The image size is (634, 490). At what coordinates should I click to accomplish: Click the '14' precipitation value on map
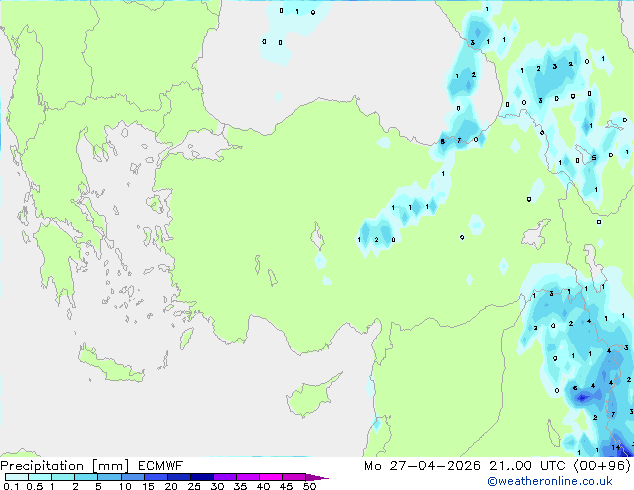coord(615,448)
